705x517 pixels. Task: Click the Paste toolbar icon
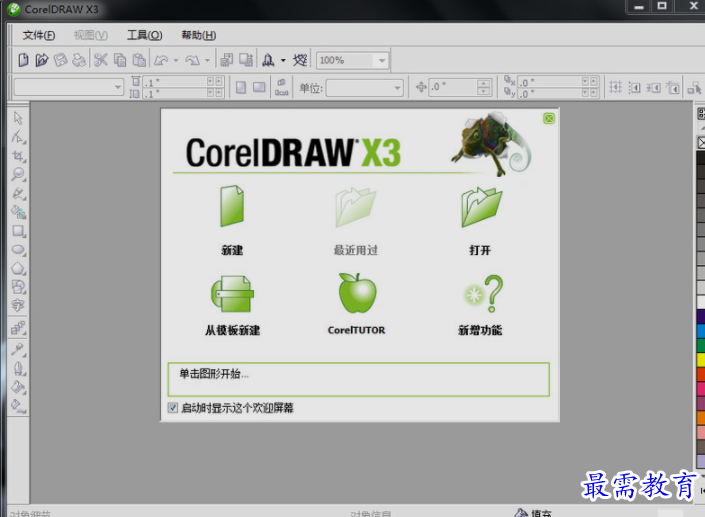(139, 60)
